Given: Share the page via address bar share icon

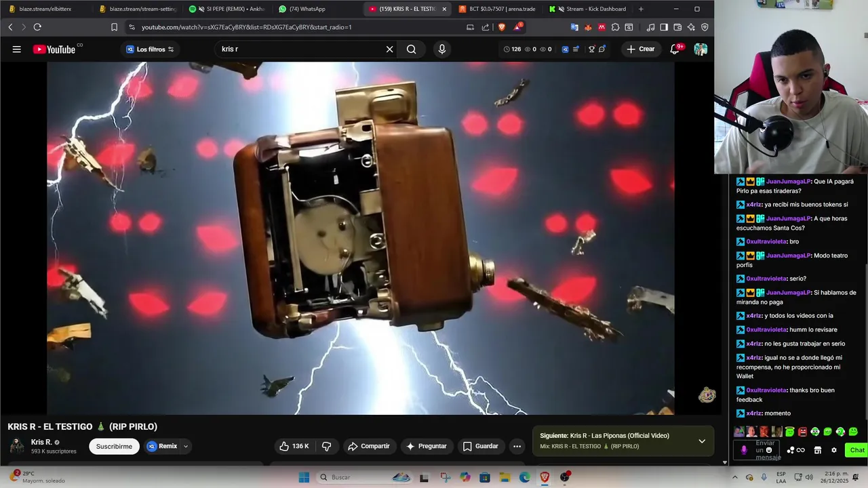Looking at the screenshot, I should (486, 27).
